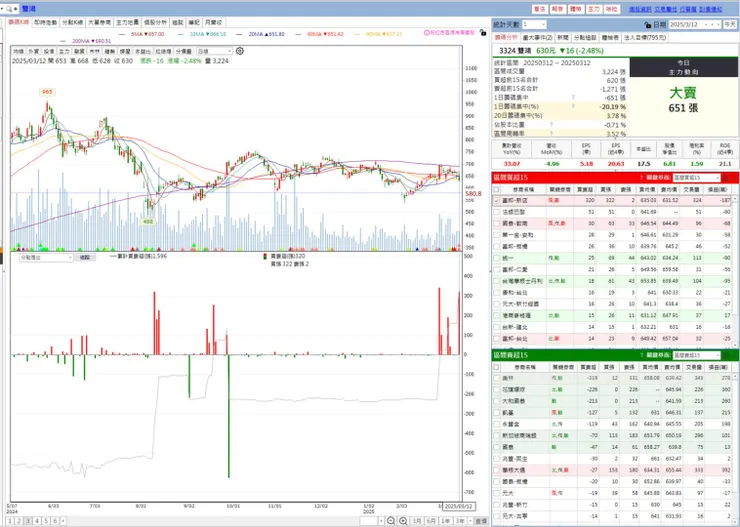
Task: Tick the checkbox for the 永豐金 sell row
Action: [496, 424]
